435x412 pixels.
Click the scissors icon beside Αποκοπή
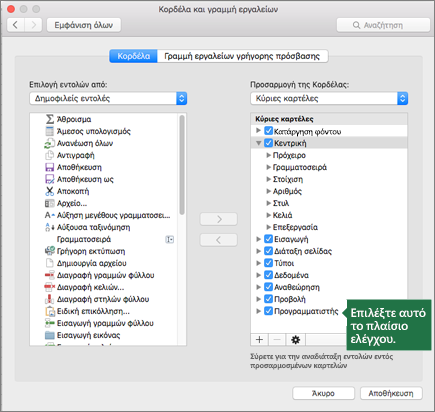(x=50, y=191)
